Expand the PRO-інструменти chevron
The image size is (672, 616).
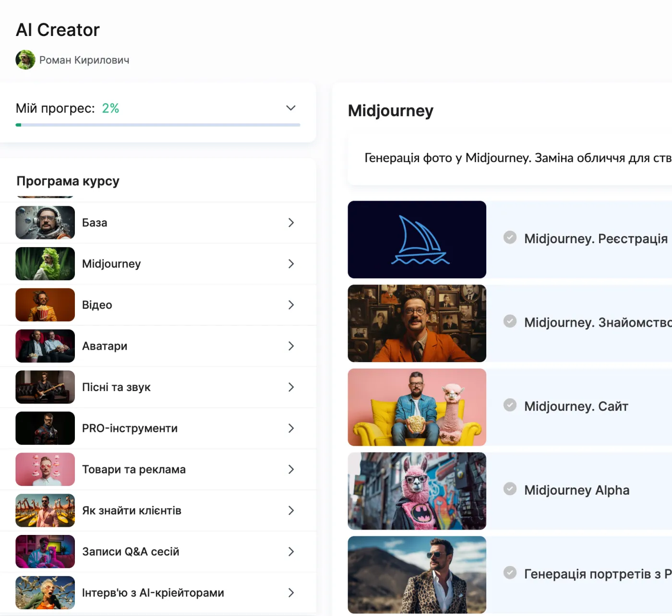click(291, 428)
